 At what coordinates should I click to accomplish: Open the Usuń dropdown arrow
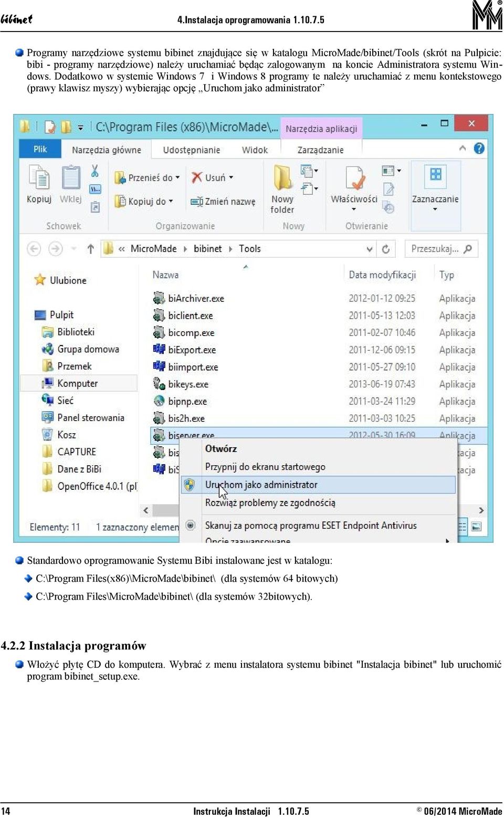tap(231, 177)
